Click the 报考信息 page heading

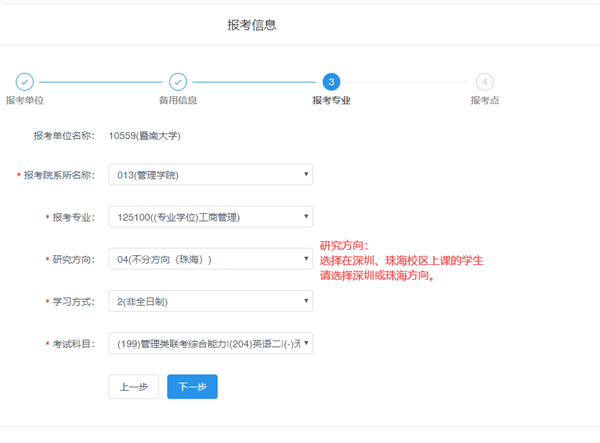[251, 25]
